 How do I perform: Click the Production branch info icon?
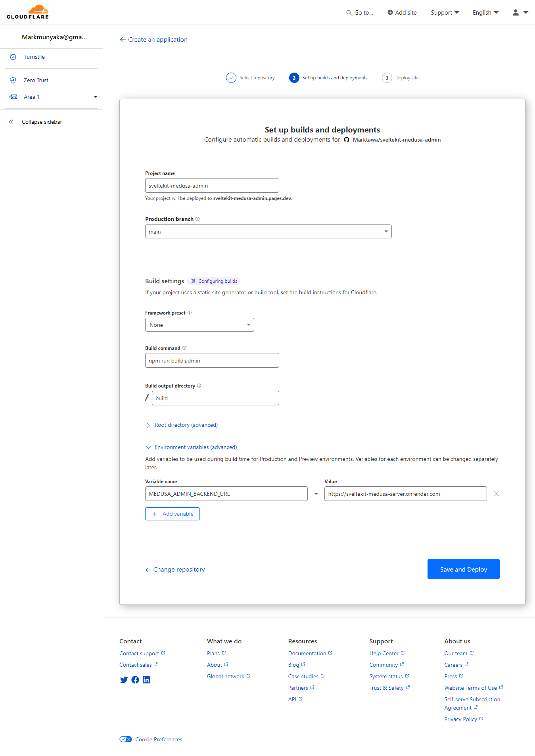coord(198,219)
